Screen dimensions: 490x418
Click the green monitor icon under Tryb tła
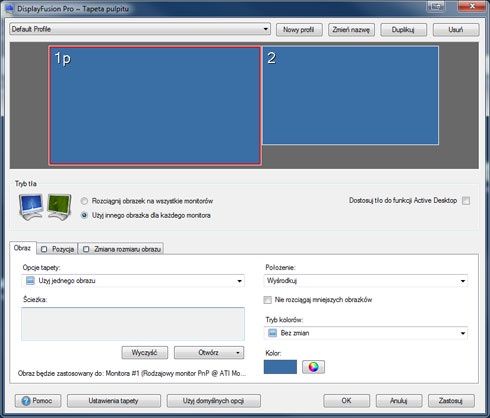tap(60, 207)
